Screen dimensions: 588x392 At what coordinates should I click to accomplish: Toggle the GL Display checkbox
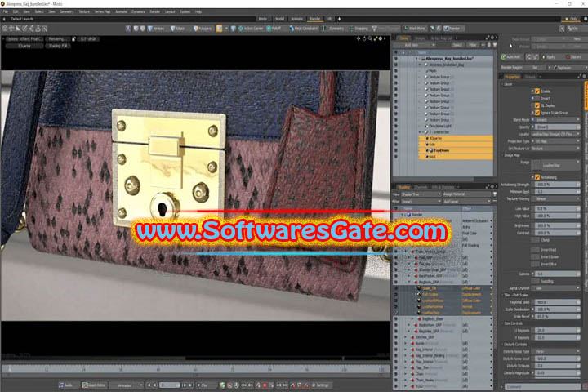(x=537, y=105)
